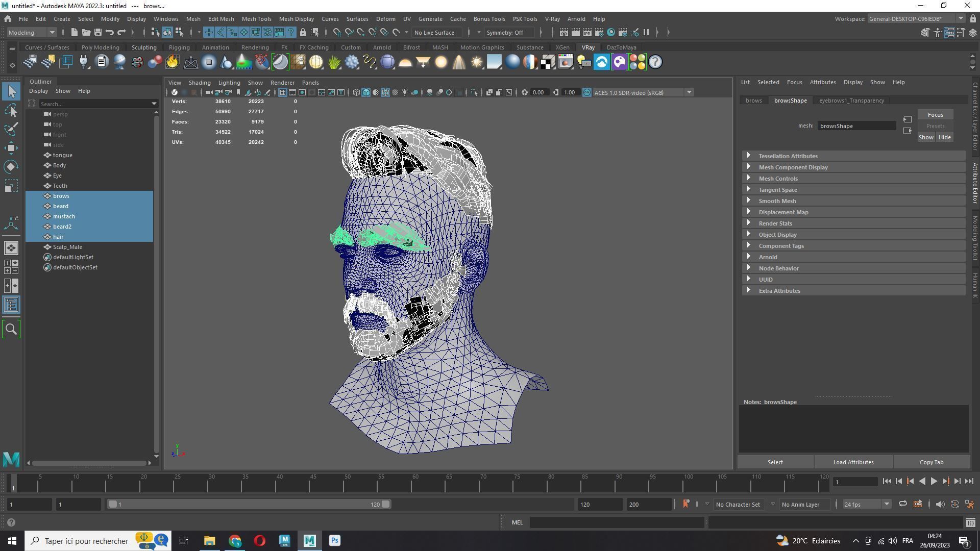980x551 pixels.
Task: Click the Outliner layout button in toolbox
Action: tap(11, 305)
